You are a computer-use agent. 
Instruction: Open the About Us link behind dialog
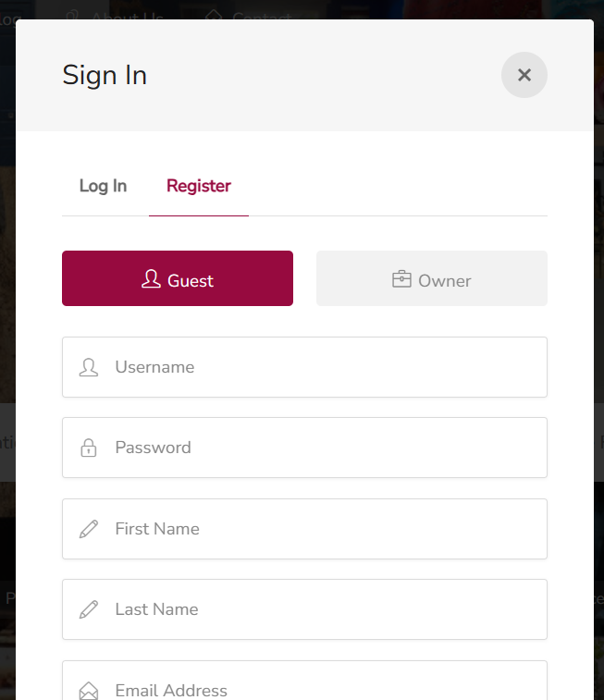tap(127, 16)
